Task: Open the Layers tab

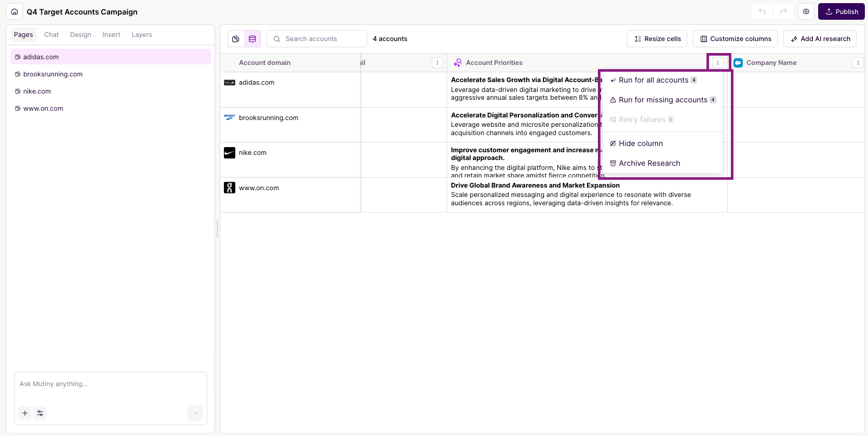Action: 142,35
